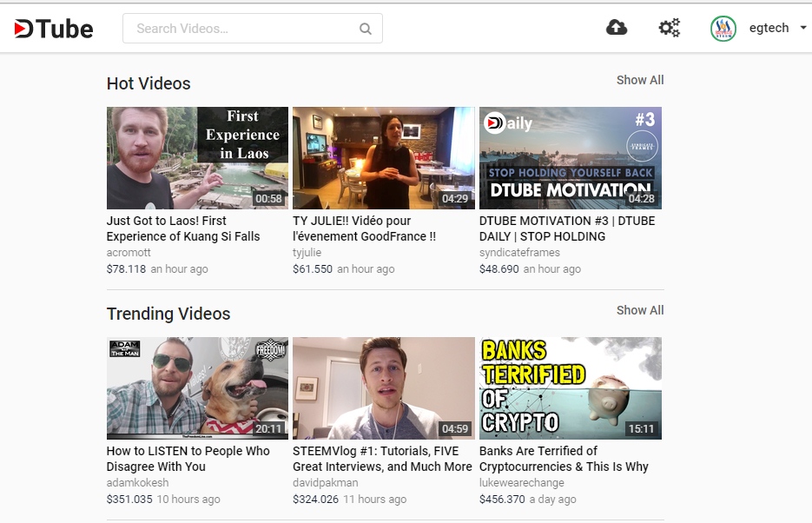Show all Hot Videos
Screen dimensions: 812x523
(x=640, y=80)
